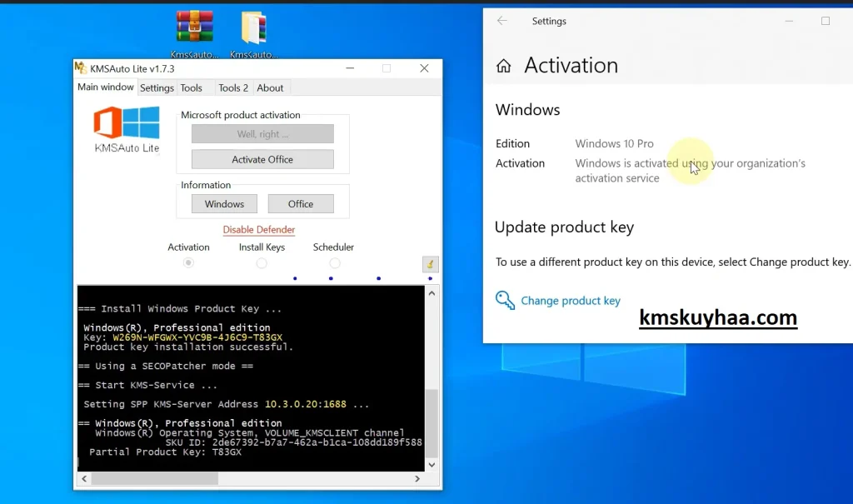Click the blue key icon beside Change product key
Viewport: 853px width, 504px height.
[x=505, y=301]
